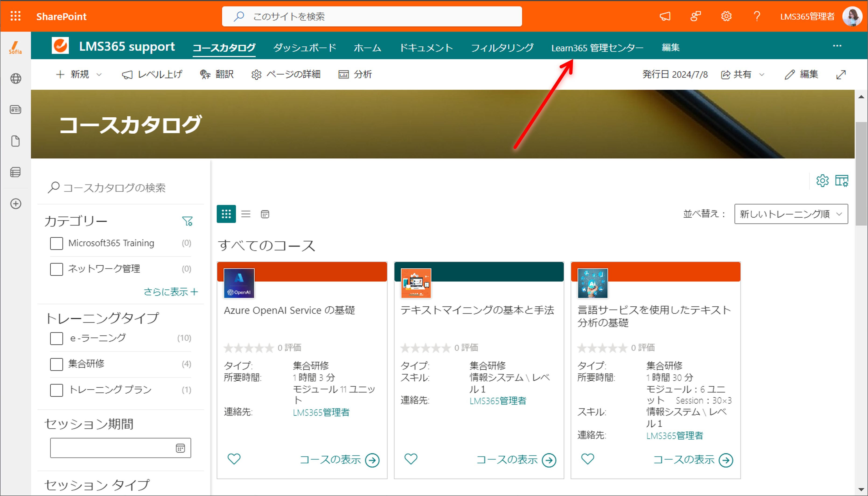Click the このサイトを検索 search box
The width and height of the screenshot is (868, 496).
372,16
